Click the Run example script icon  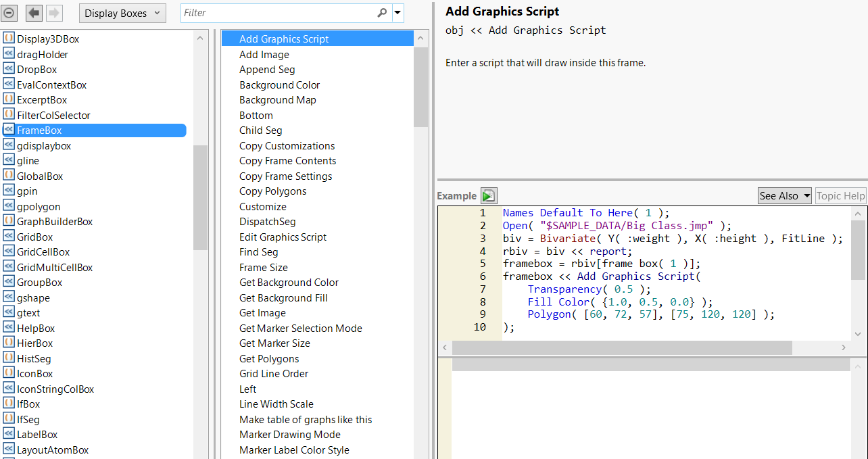[x=489, y=196]
